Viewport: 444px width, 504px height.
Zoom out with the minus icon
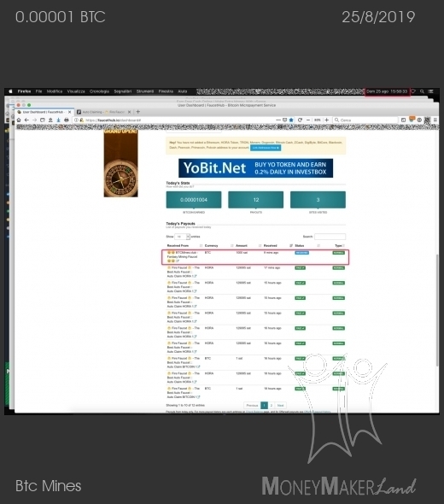(308, 120)
